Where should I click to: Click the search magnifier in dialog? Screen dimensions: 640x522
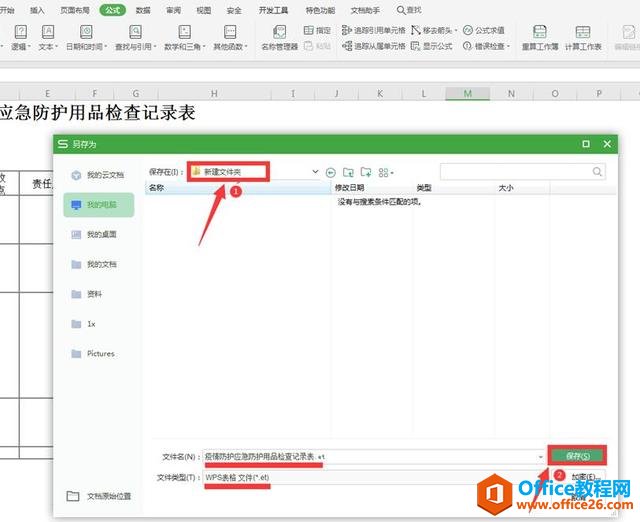(x=597, y=172)
